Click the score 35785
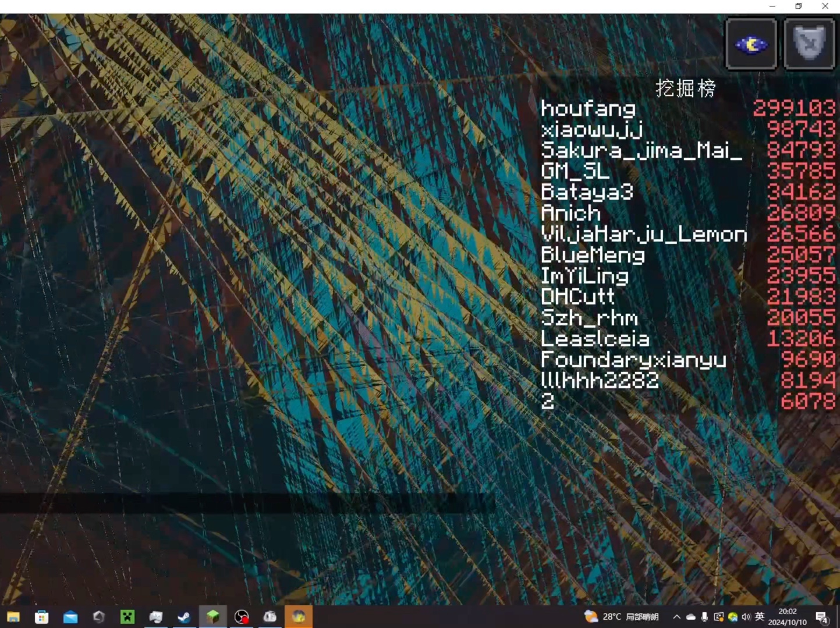840x628 pixels. point(801,171)
